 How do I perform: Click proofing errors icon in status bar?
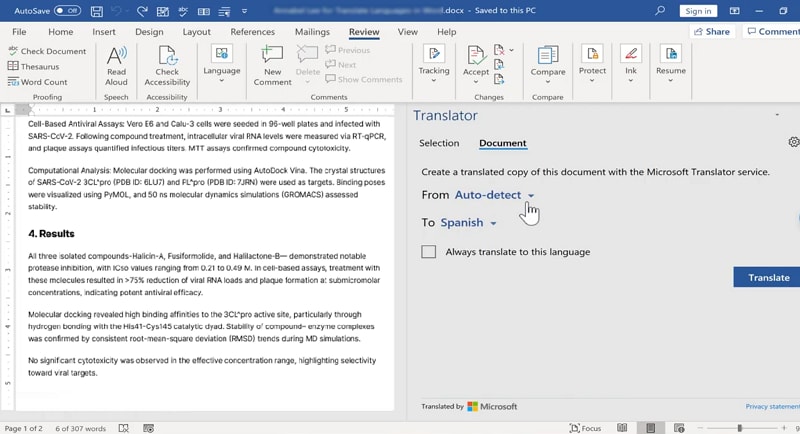click(123, 428)
